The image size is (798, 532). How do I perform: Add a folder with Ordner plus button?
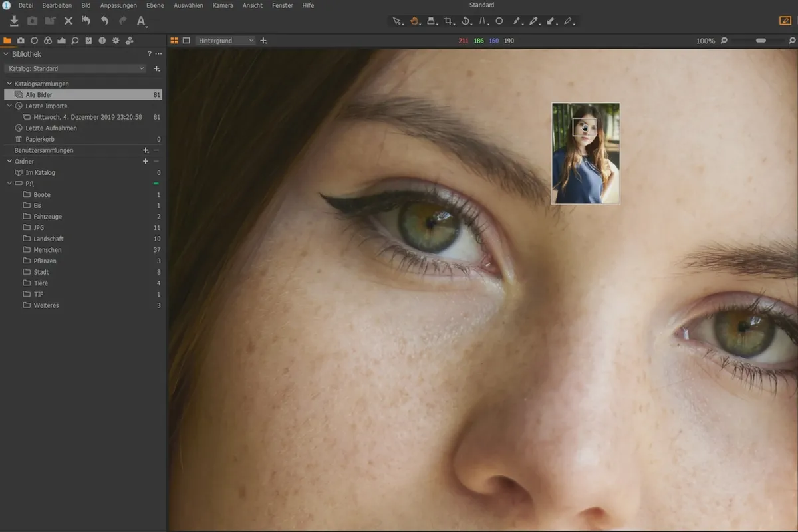pos(146,161)
